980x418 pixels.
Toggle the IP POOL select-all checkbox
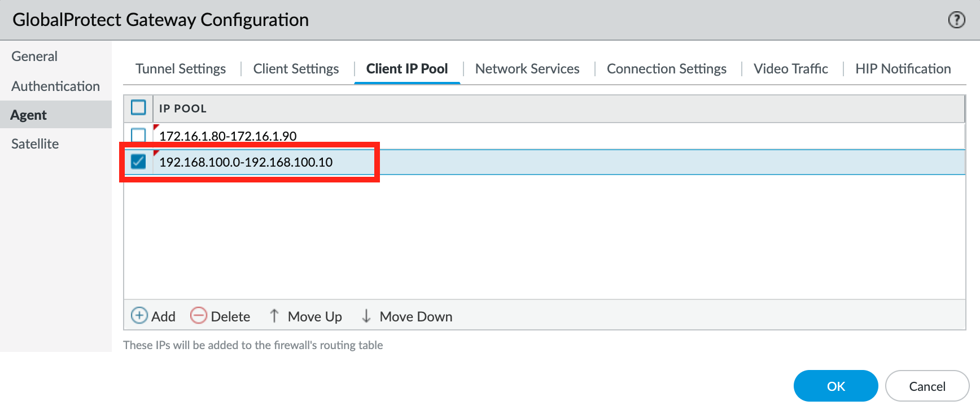[x=138, y=107]
